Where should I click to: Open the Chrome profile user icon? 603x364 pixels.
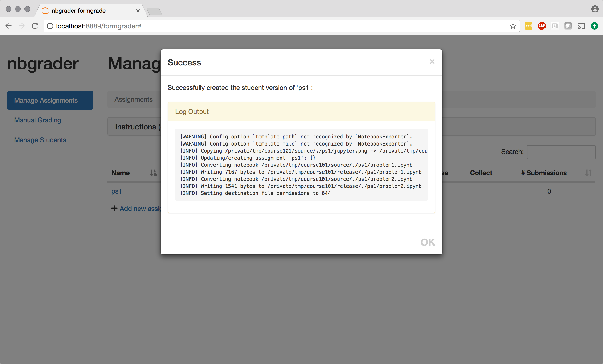(595, 9)
